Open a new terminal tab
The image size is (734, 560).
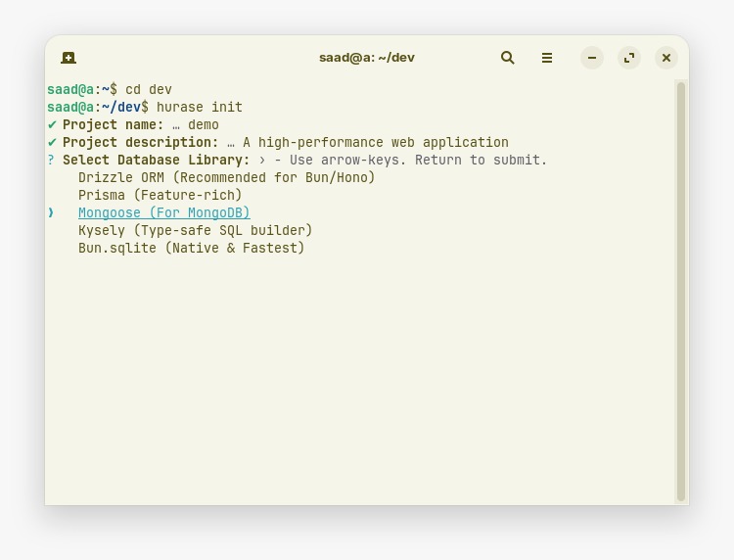69,58
